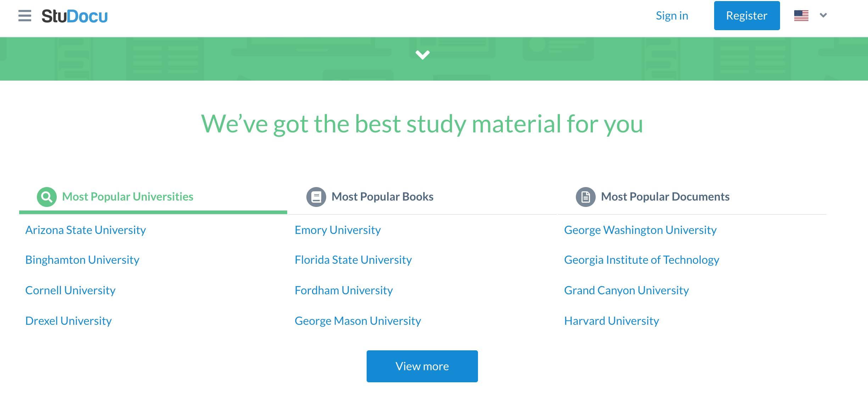Select Most Popular Universities tab
The height and width of the screenshot is (394, 868).
[x=128, y=197]
